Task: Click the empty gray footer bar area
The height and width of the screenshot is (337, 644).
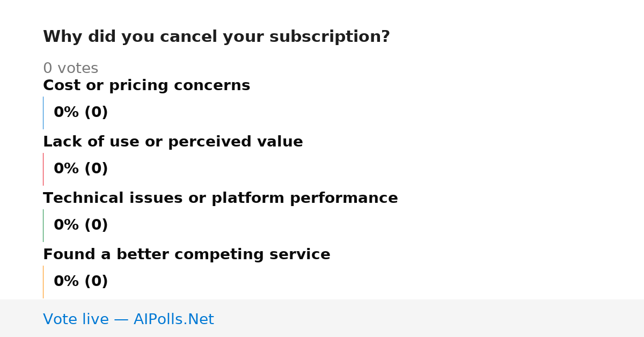Action: (429, 318)
